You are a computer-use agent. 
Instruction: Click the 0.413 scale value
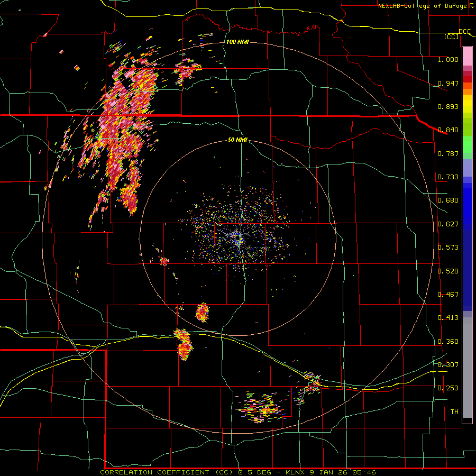(x=448, y=318)
